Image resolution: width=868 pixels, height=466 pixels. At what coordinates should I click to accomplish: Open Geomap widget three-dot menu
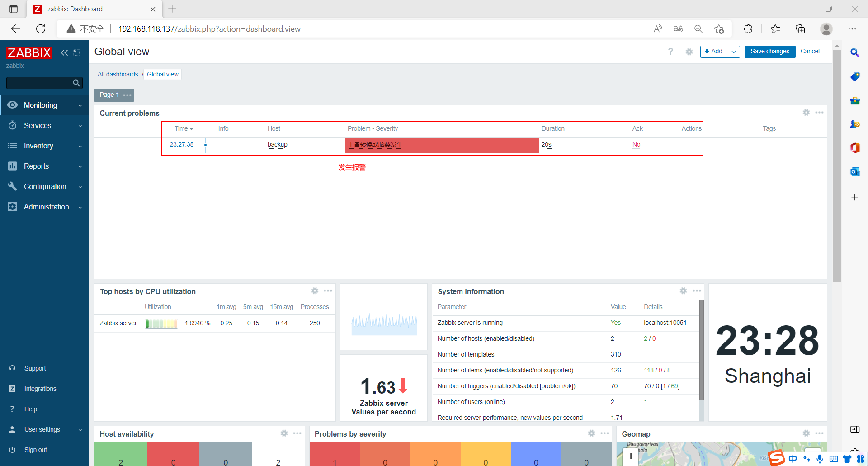[819, 433]
